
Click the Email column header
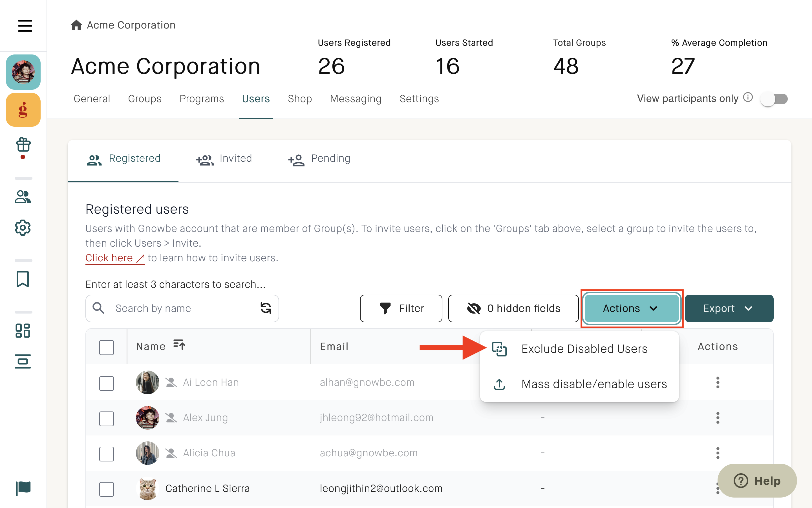pyautogui.click(x=334, y=346)
